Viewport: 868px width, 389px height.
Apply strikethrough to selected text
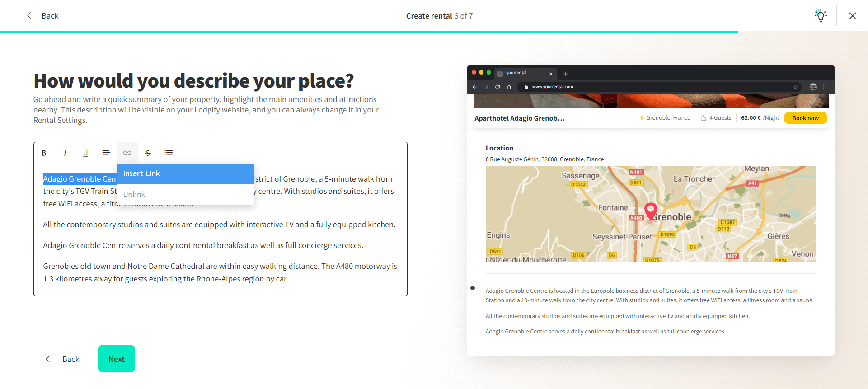[148, 153]
